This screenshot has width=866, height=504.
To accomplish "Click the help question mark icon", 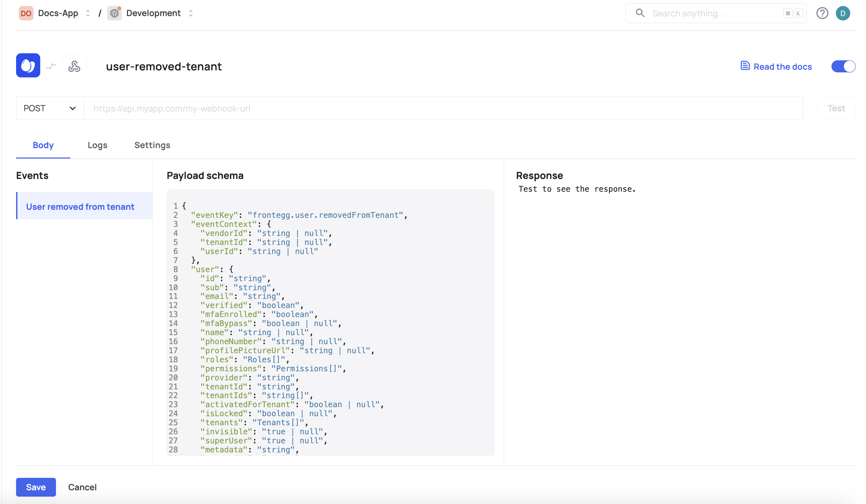I will pyautogui.click(x=822, y=13).
